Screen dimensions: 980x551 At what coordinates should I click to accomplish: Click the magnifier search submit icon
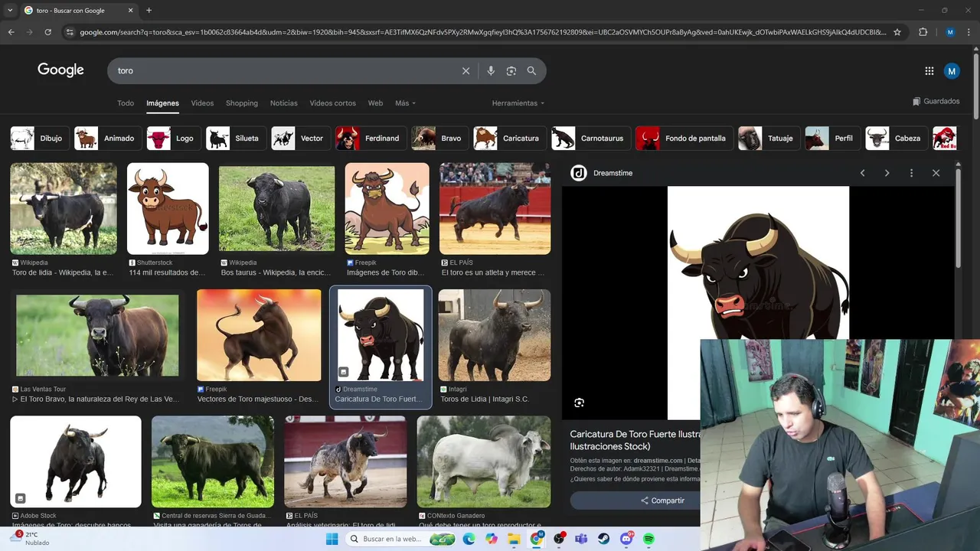pos(531,70)
